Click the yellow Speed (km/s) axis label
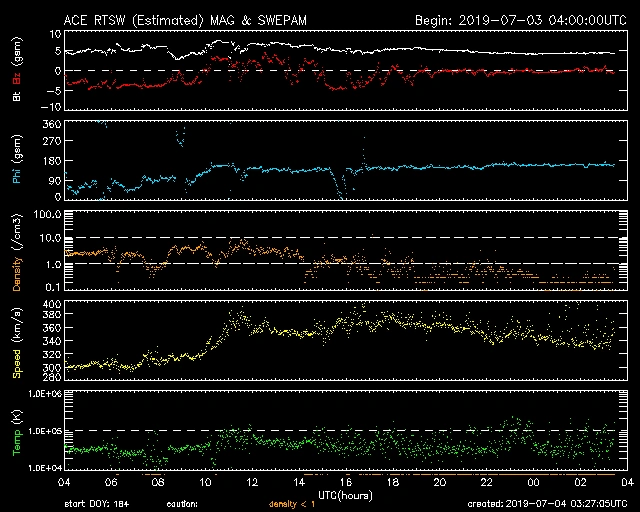This screenshot has height=512, width=640. (16, 342)
